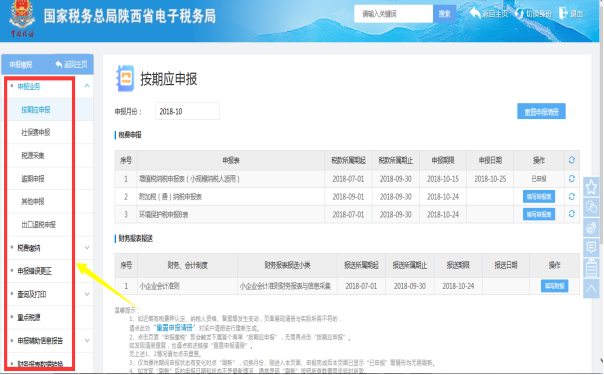Image resolution: width=604 pixels, height=375 pixels.
Task: Open 其他申报 in the left menu
Action: (x=33, y=201)
